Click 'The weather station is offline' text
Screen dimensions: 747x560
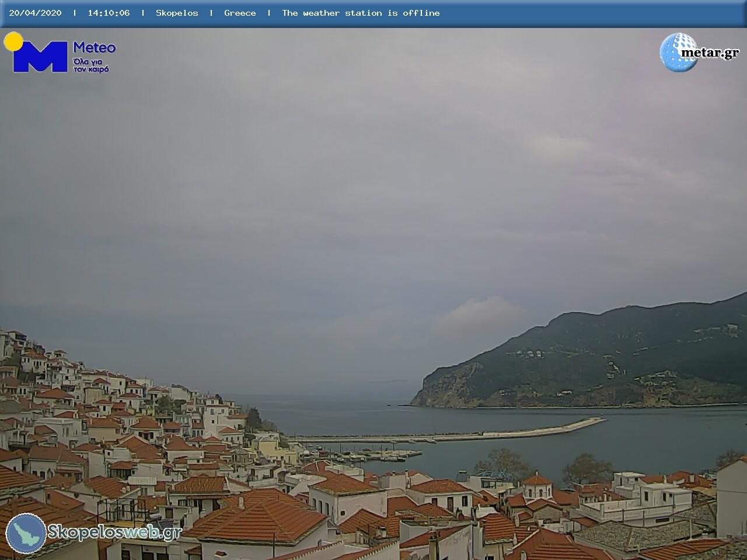click(361, 13)
